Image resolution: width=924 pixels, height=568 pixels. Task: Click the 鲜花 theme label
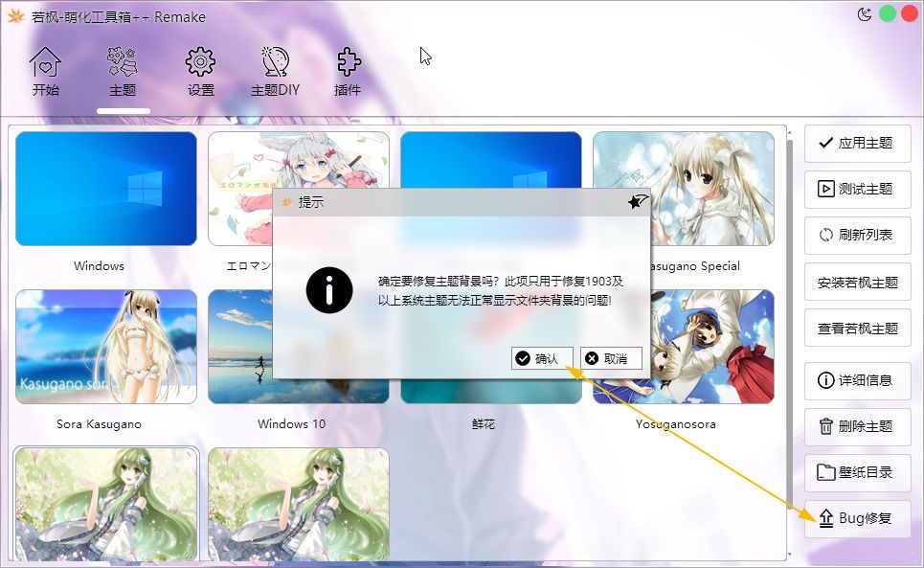484,423
